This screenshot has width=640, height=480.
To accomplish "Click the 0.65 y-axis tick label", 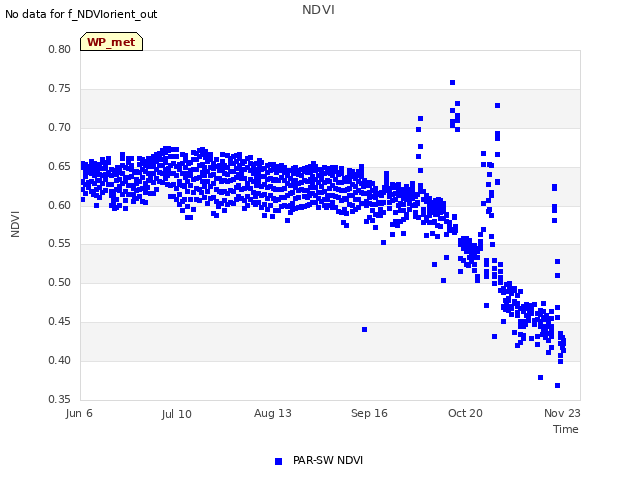I will (60, 167).
